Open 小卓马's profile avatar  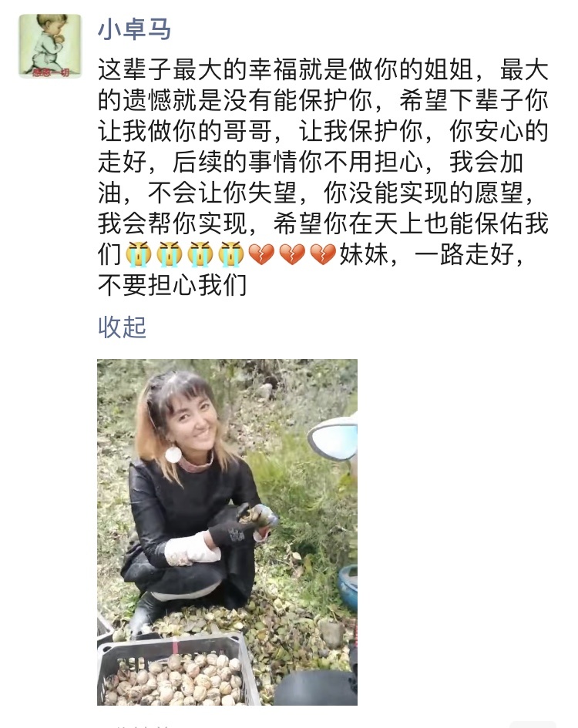[x=50, y=45]
